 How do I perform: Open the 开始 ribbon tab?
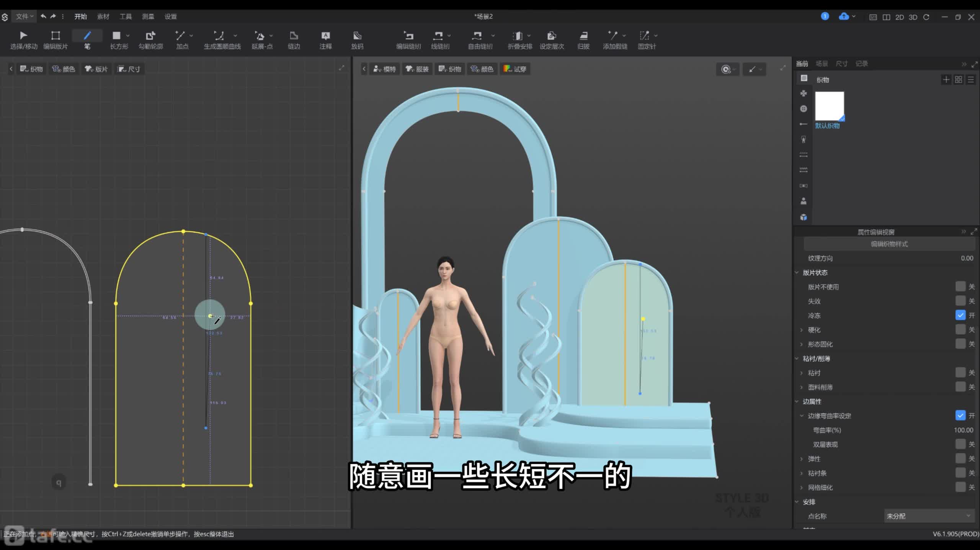pos(80,16)
